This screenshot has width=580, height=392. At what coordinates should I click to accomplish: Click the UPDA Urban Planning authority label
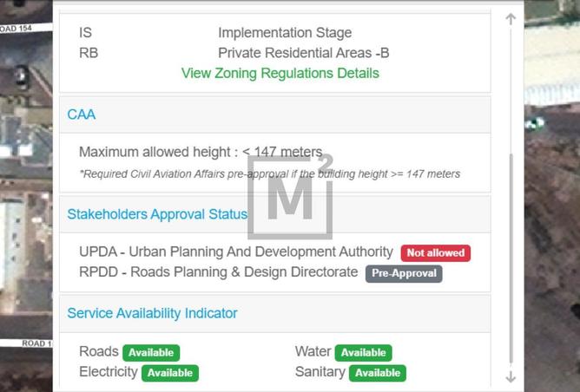click(235, 252)
